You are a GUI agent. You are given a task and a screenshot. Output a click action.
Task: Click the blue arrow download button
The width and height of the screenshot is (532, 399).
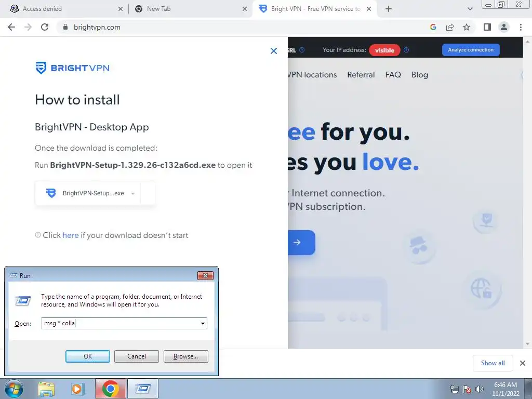[x=301, y=242]
